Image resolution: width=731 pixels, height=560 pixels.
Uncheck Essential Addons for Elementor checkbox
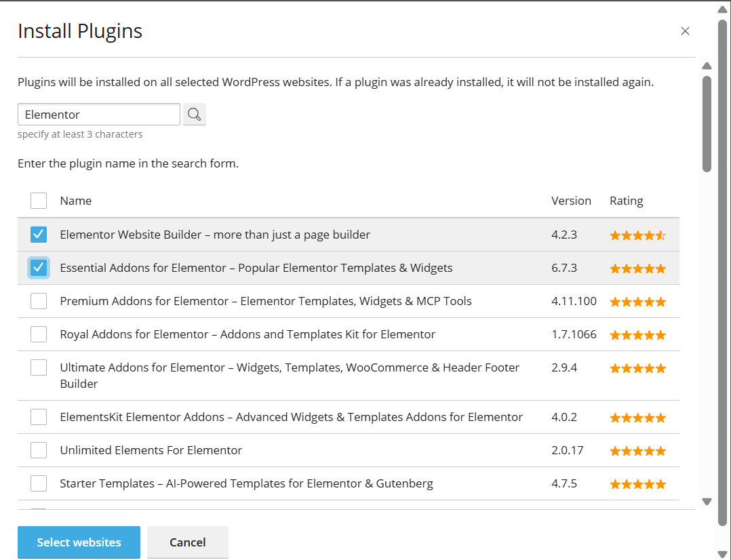[39, 268]
